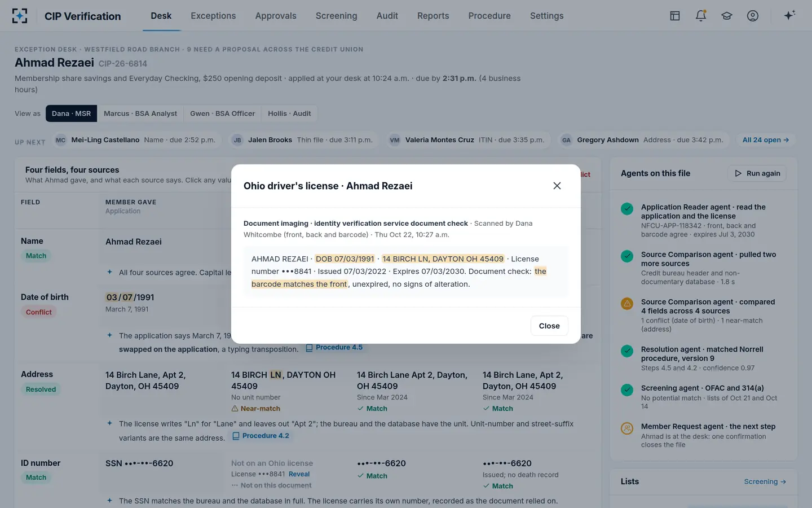Click the Conflict badge under Date of birth

tap(38, 312)
